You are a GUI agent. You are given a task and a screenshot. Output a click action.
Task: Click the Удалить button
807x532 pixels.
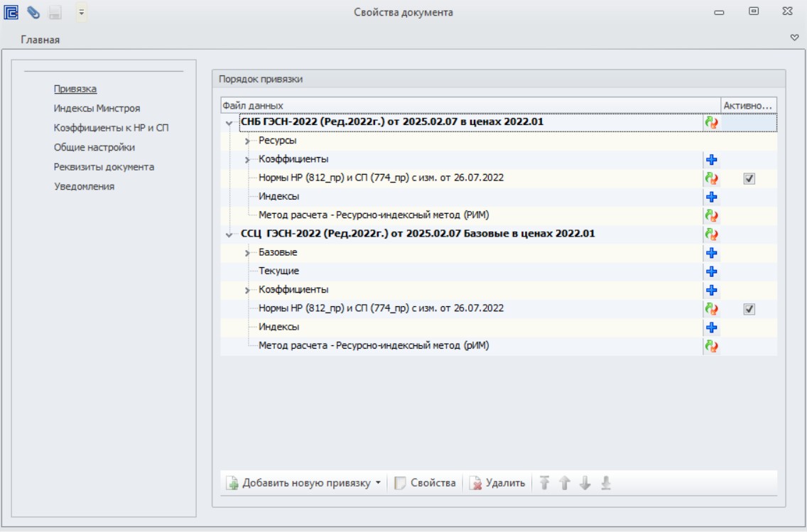(497, 482)
